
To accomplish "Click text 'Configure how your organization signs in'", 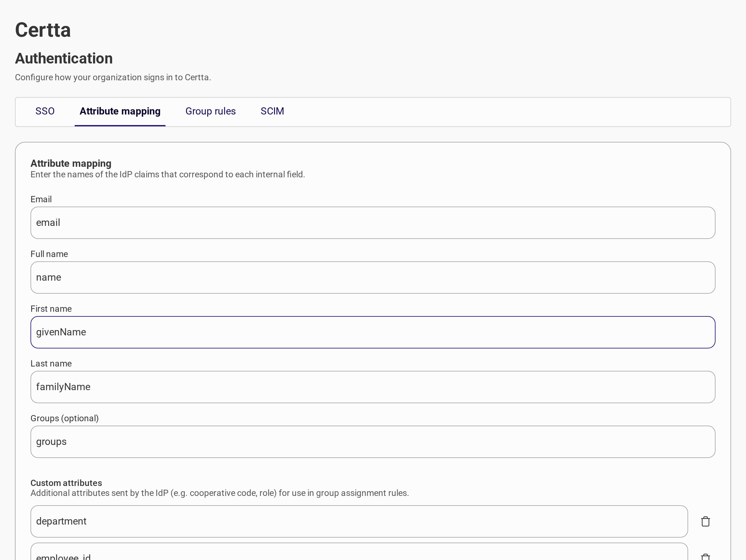I will point(90,77).
